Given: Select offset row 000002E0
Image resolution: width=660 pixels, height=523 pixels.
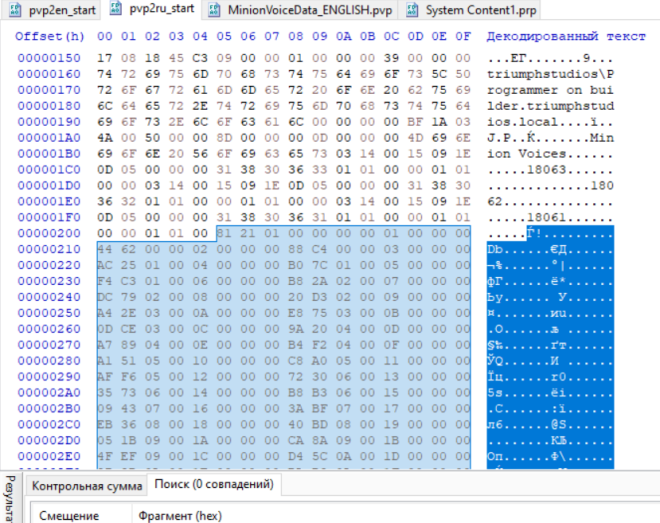Looking at the screenshot, I should (x=49, y=456).
